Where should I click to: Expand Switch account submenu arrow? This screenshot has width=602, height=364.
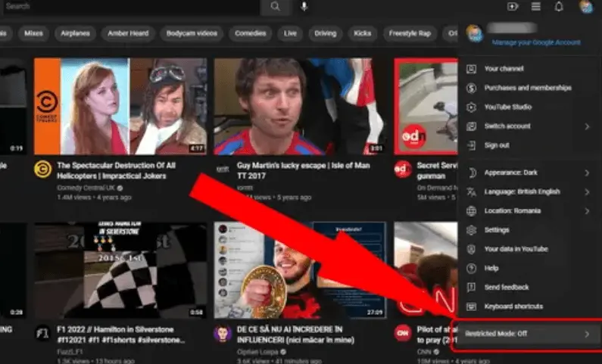click(x=587, y=126)
